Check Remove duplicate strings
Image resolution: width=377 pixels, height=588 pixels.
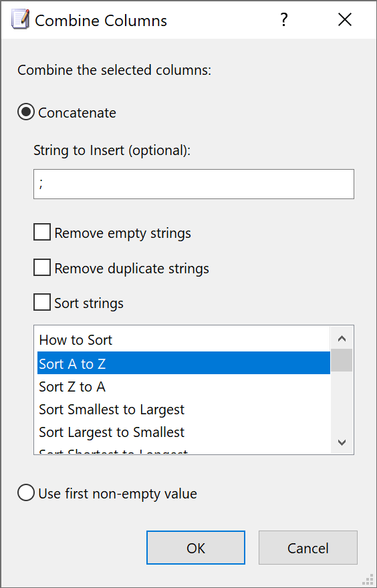coord(42,268)
